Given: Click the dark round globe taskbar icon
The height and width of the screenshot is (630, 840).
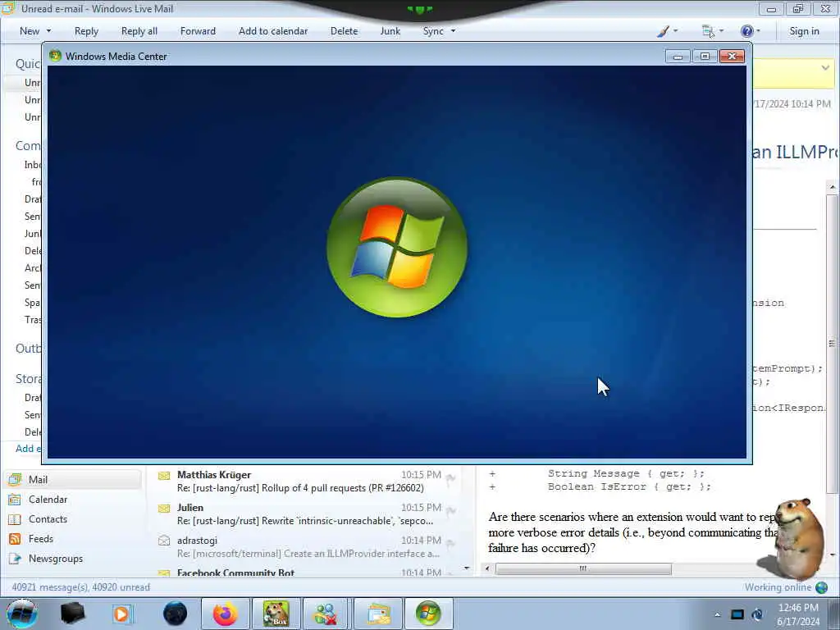Looking at the screenshot, I should (176, 614).
